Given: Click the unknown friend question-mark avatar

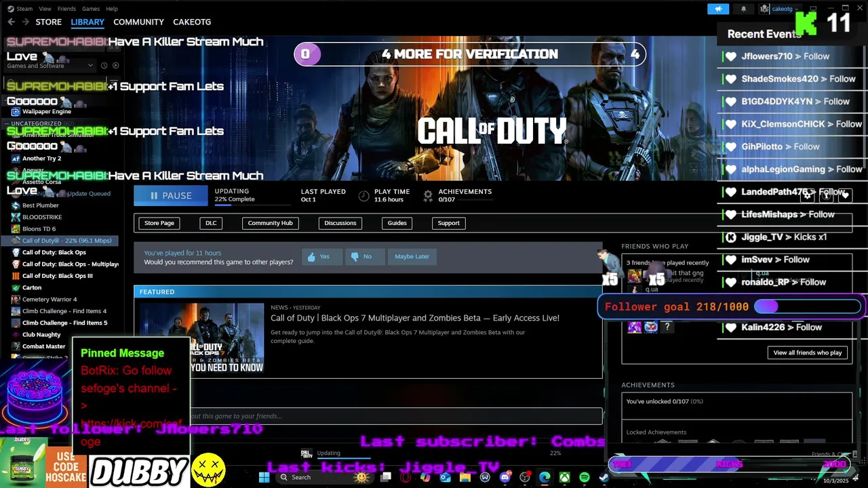Looking at the screenshot, I should pyautogui.click(x=667, y=327).
